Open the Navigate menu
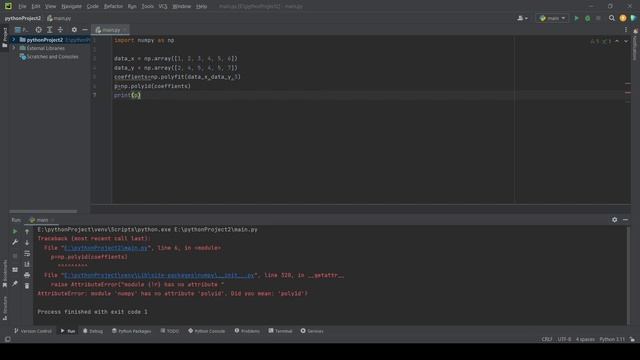The image size is (640, 360). [x=71, y=7]
